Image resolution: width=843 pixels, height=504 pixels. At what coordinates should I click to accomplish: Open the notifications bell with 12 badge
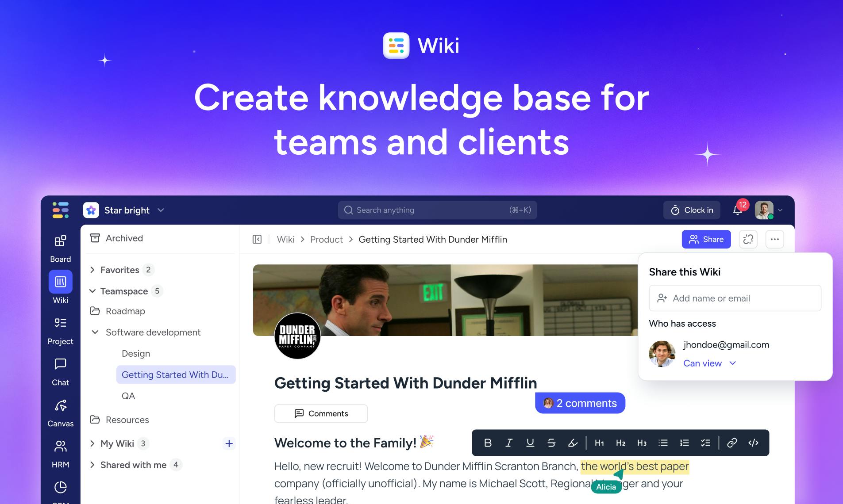coord(738,210)
